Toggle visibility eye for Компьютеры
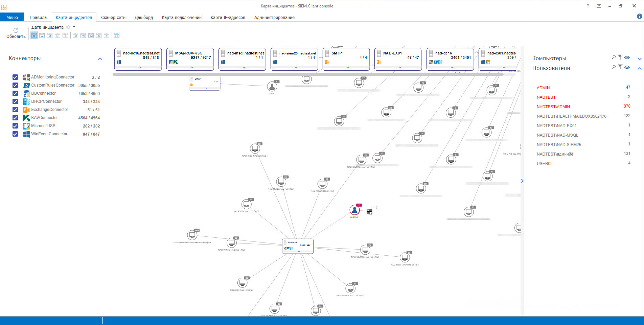Image resolution: width=644 pixels, height=325 pixels. point(627,57)
